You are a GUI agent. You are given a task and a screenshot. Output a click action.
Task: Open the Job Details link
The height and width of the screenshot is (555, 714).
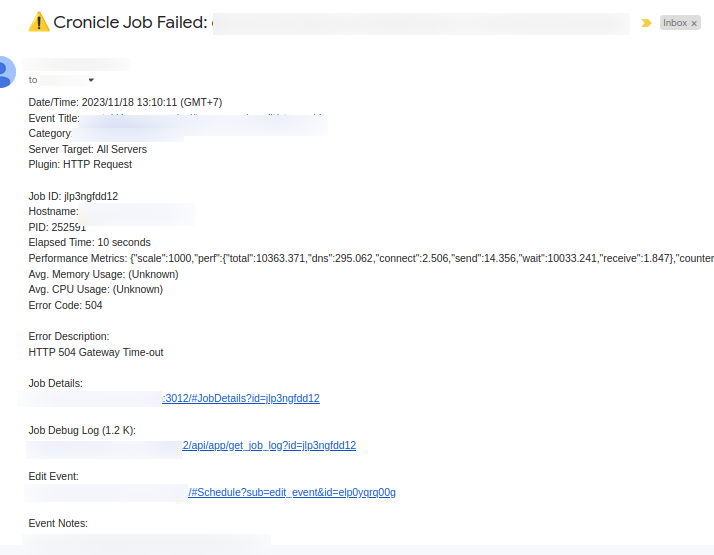(x=241, y=398)
